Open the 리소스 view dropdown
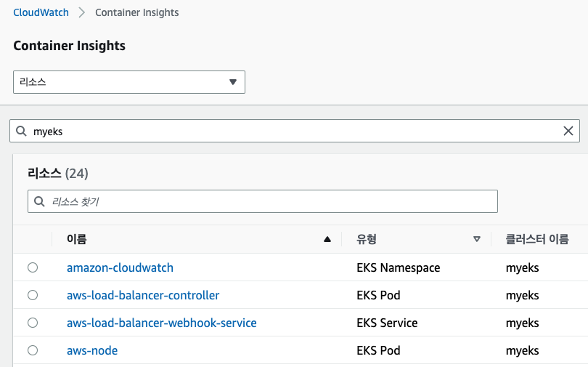Image resolution: width=588 pixels, height=367 pixels. pos(129,82)
